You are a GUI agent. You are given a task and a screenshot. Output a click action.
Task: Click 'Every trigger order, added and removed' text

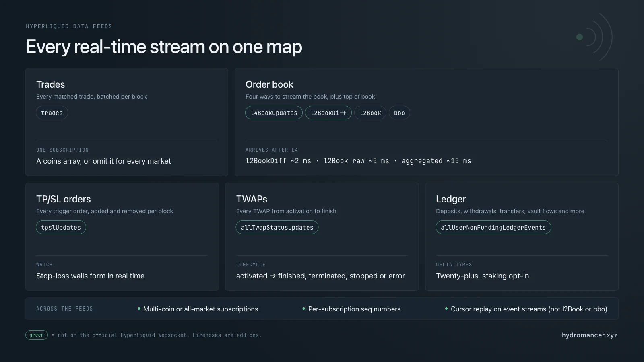[105, 211]
